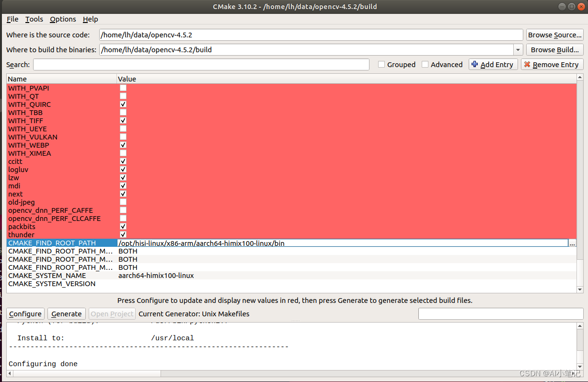This screenshot has width=588, height=382.
Task: Toggle the WITH_XIMEA checkbox
Action: click(123, 153)
